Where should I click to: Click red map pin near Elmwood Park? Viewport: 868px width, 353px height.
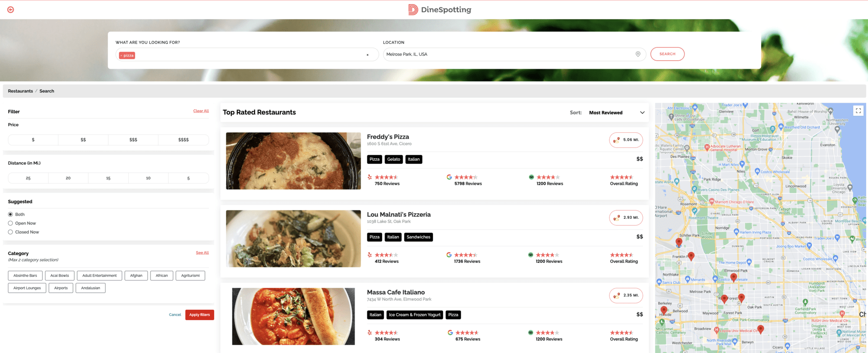tap(733, 278)
